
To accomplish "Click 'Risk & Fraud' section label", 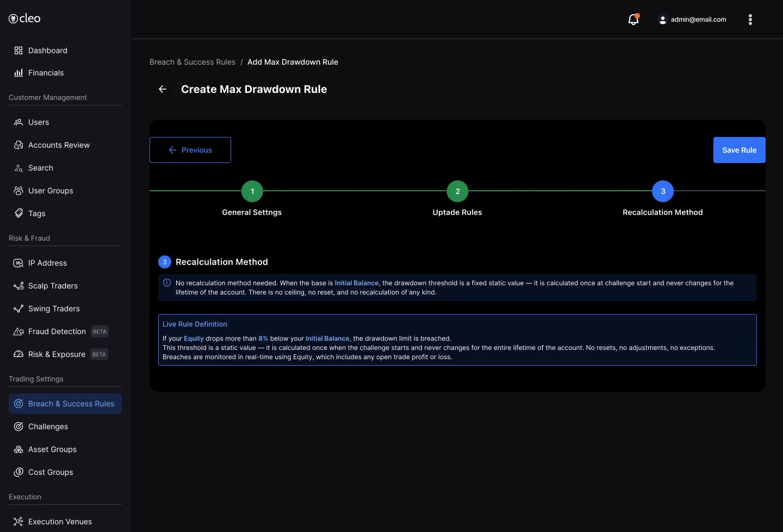I will [29, 238].
